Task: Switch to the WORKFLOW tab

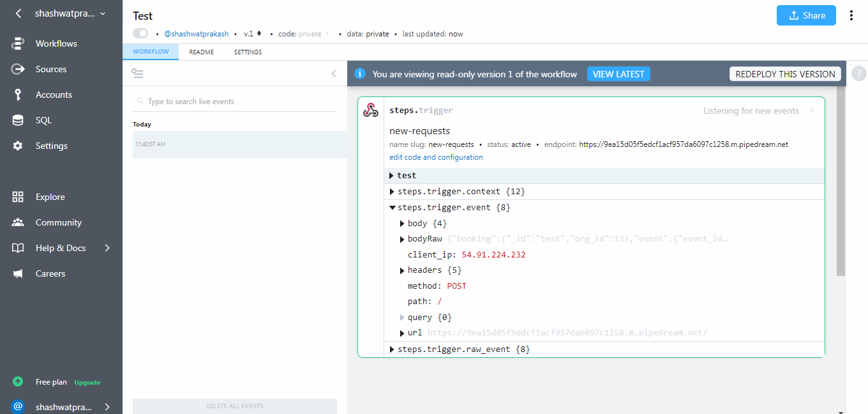Action: [151, 52]
